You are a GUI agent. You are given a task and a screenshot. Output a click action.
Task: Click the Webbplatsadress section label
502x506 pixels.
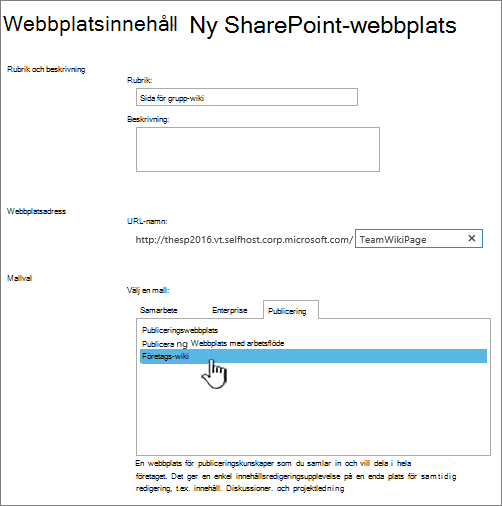pyautogui.click(x=36, y=211)
